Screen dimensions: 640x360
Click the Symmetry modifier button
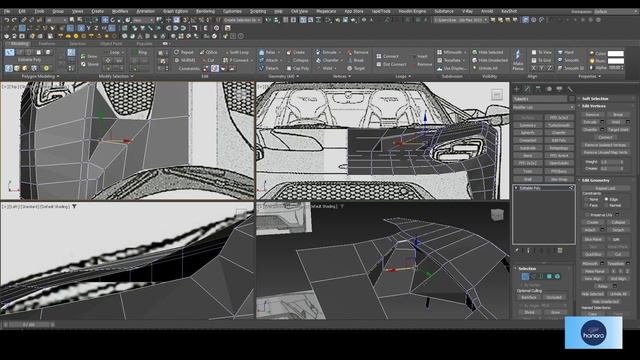528,125
